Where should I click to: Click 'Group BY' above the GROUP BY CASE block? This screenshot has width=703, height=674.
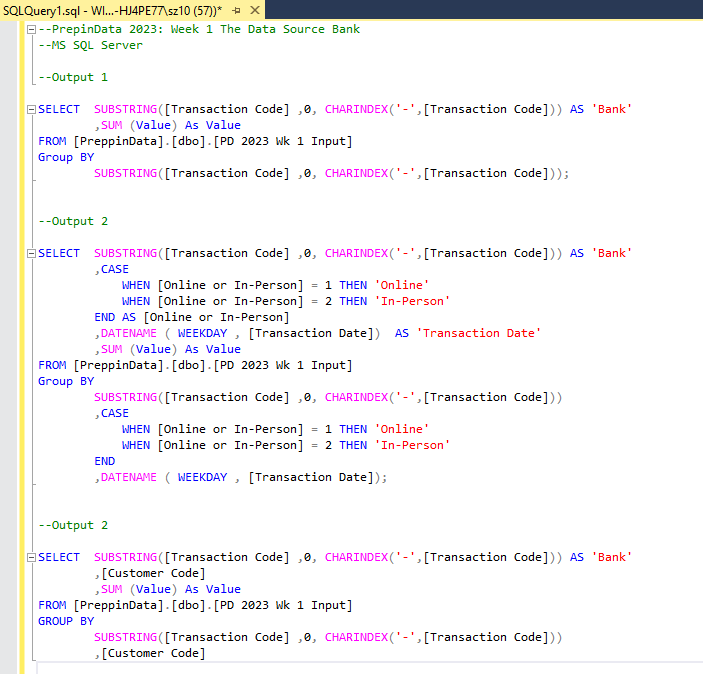pyautogui.click(x=66, y=381)
